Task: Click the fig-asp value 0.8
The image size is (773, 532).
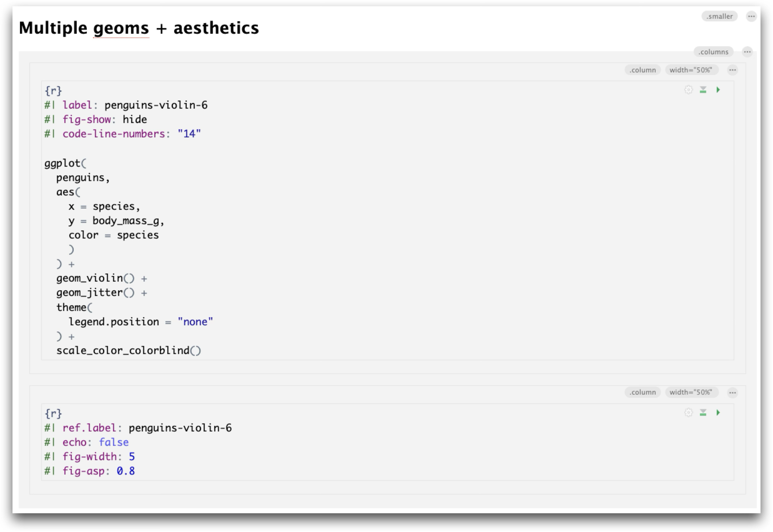Action: (126, 471)
